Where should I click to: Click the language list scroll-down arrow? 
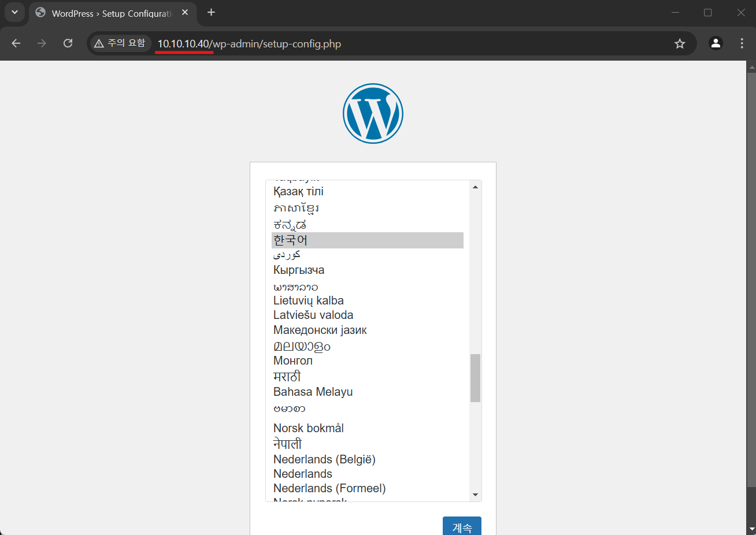475,495
